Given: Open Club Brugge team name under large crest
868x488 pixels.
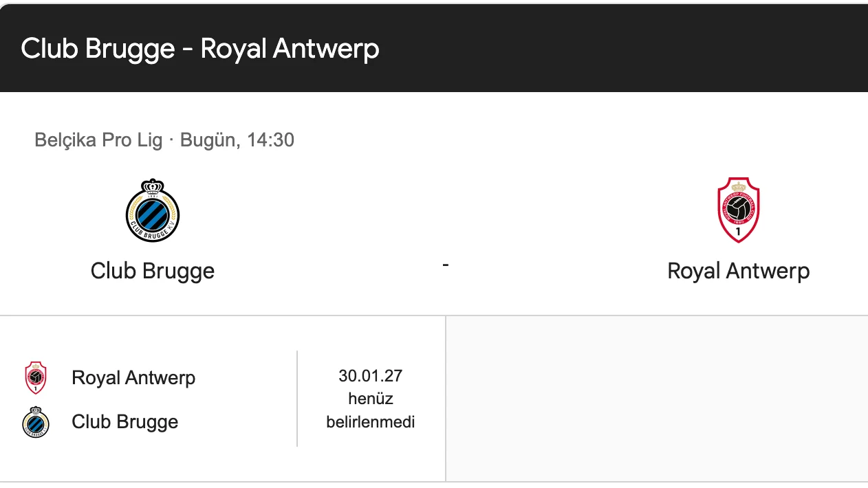Looking at the screenshot, I should (x=153, y=271).
